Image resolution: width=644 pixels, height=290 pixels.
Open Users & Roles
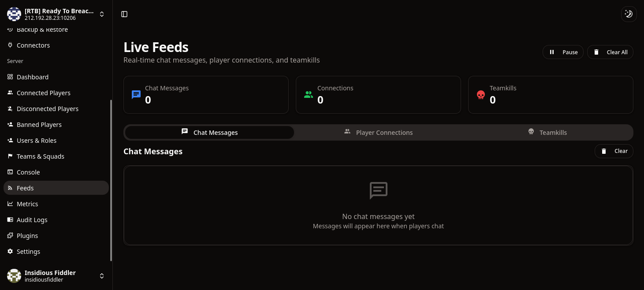click(x=36, y=140)
